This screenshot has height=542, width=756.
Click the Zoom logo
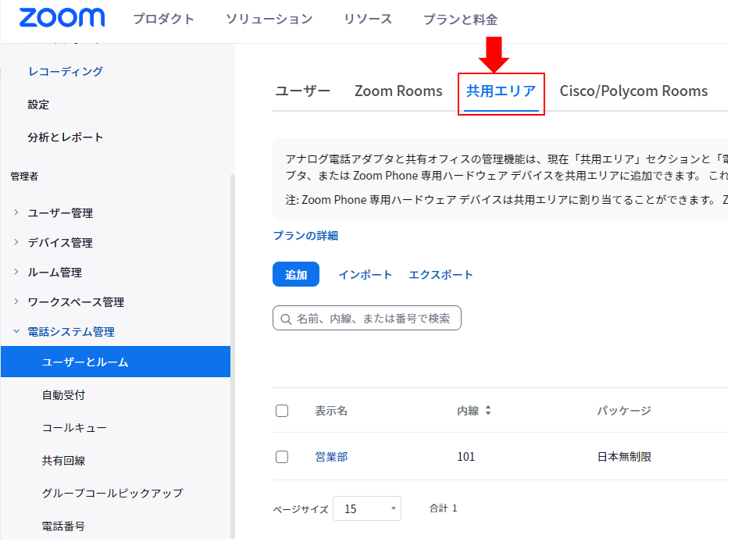pos(62,18)
